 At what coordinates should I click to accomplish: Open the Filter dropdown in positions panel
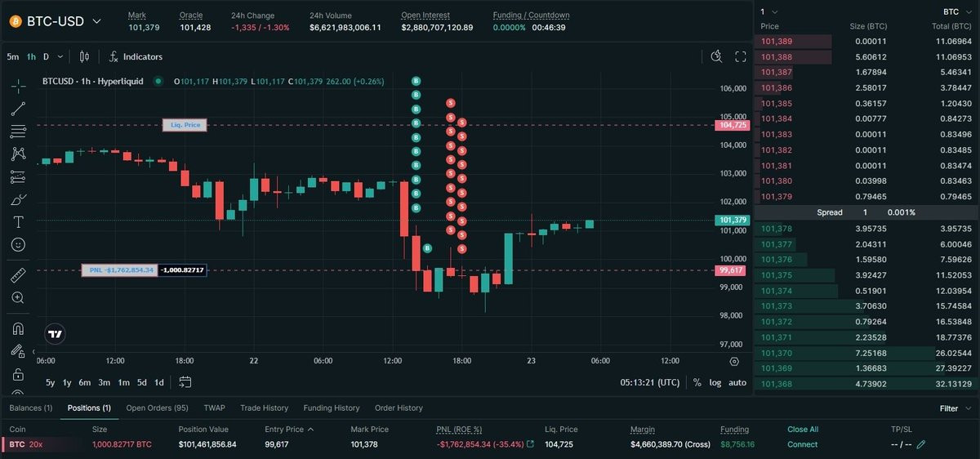tap(954, 408)
